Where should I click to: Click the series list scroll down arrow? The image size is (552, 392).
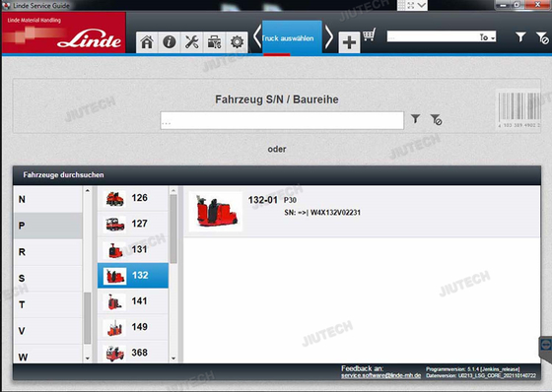(x=173, y=359)
